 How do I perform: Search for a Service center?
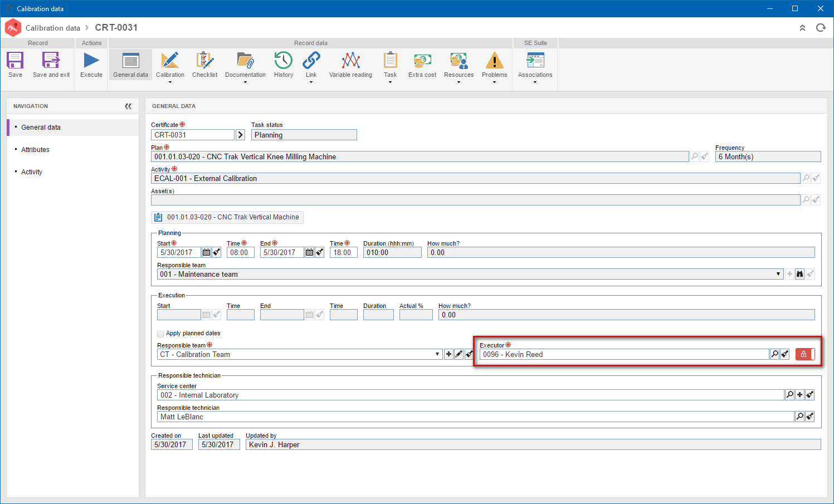(x=789, y=395)
